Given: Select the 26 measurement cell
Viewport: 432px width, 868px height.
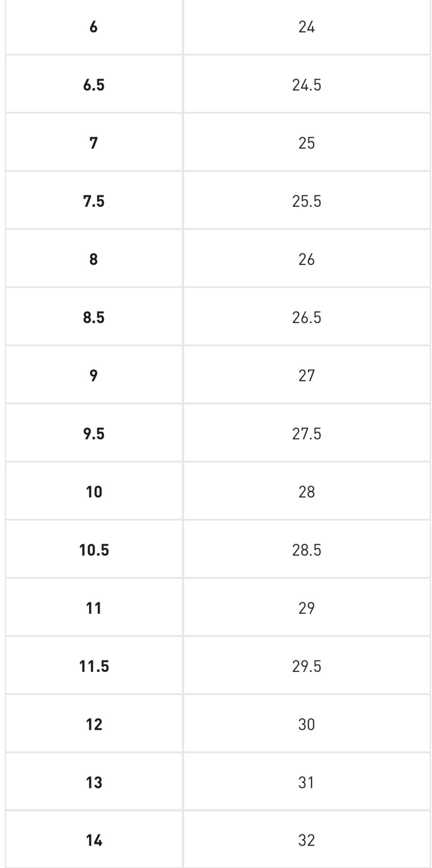Looking at the screenshot, I should [x=307, y=259].
